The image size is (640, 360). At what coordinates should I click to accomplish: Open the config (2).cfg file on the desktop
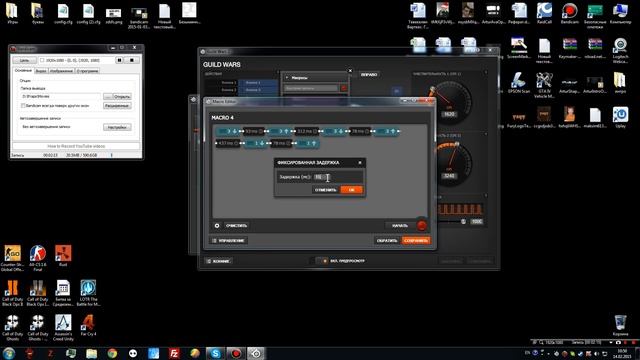(88, 13)
